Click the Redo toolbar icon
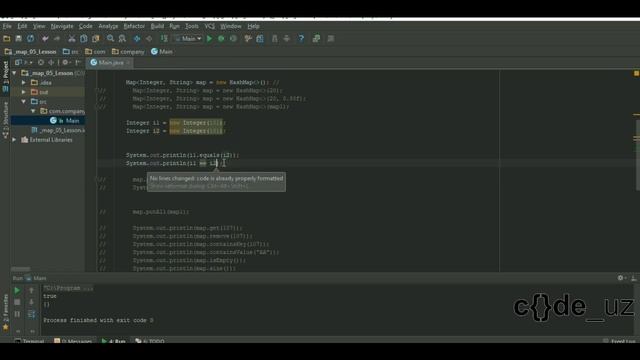This screenshot has height=360, width=640. [57, 39]
